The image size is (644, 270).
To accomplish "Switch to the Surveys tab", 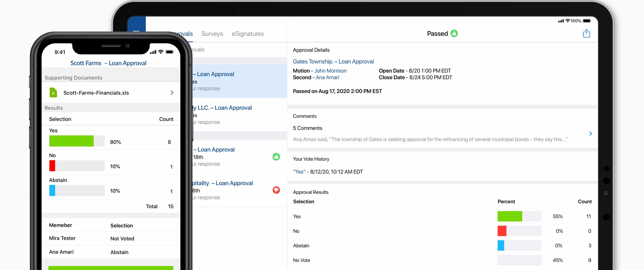I will (x=212, y=34).
